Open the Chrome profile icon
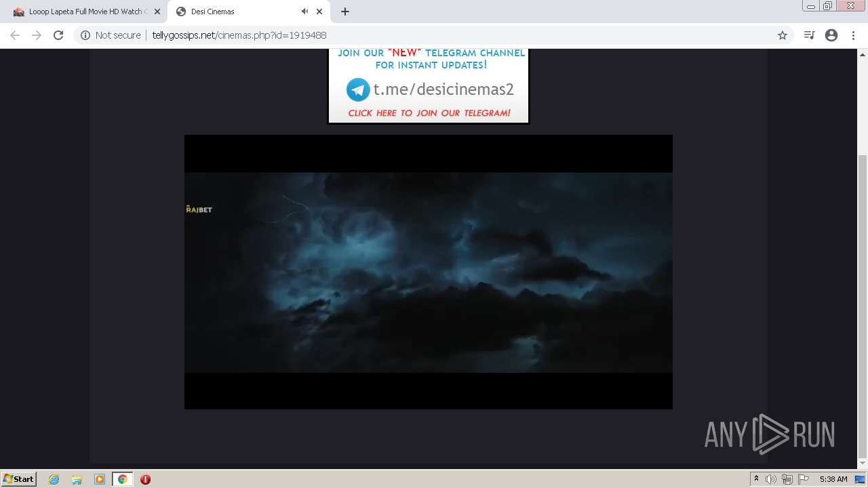This screenshot has height=488, width=868. 831,35
